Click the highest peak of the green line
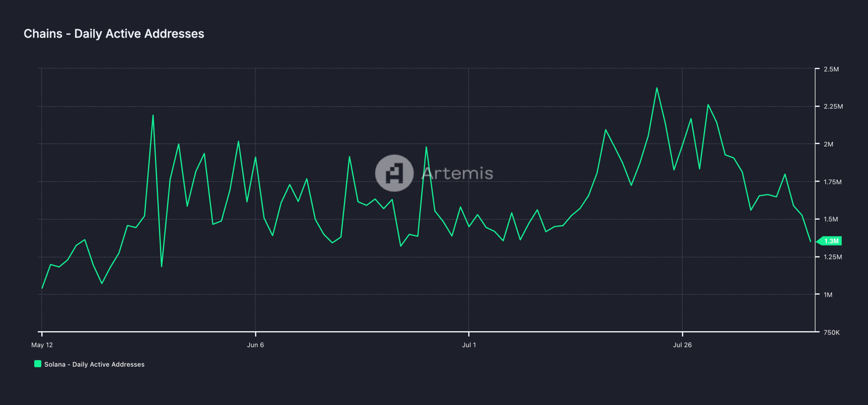The width and height of the screenshot is (868, 405). pyautogui.click(x=657, y=88)
